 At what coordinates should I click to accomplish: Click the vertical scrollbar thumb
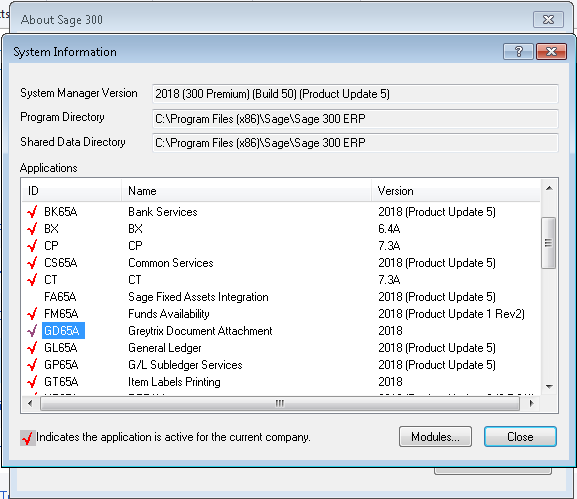(548, 243)
